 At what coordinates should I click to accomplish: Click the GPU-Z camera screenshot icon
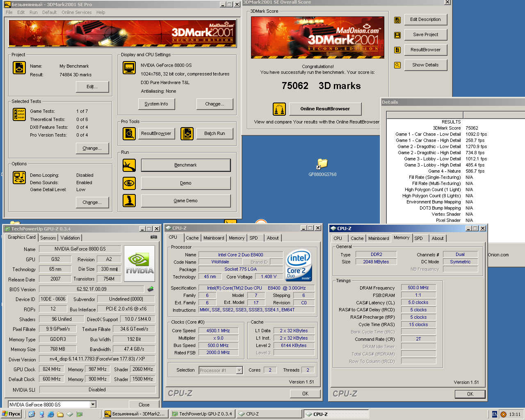(154, 237)
